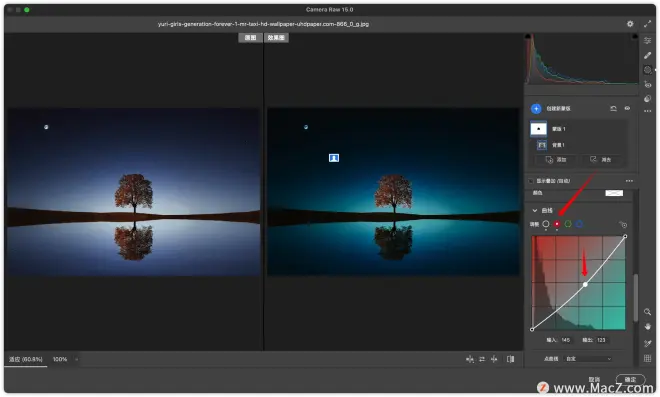
Task: Open the Presets overlapping circles icon
Action: [647, 99]
